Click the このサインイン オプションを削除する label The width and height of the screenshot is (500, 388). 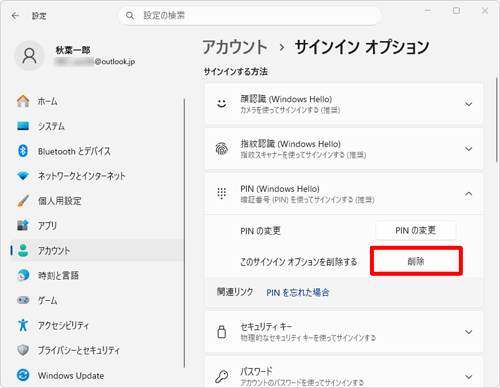(x=298, y=262)
